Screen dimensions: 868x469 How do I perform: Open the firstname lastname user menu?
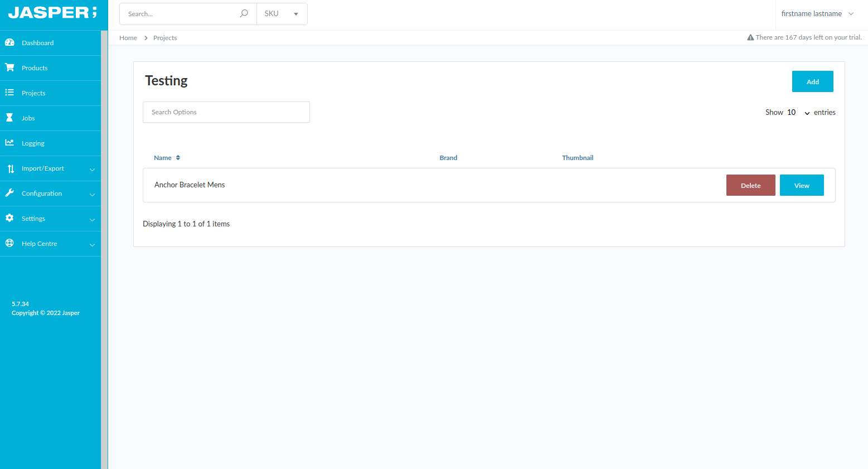(817, 14)
